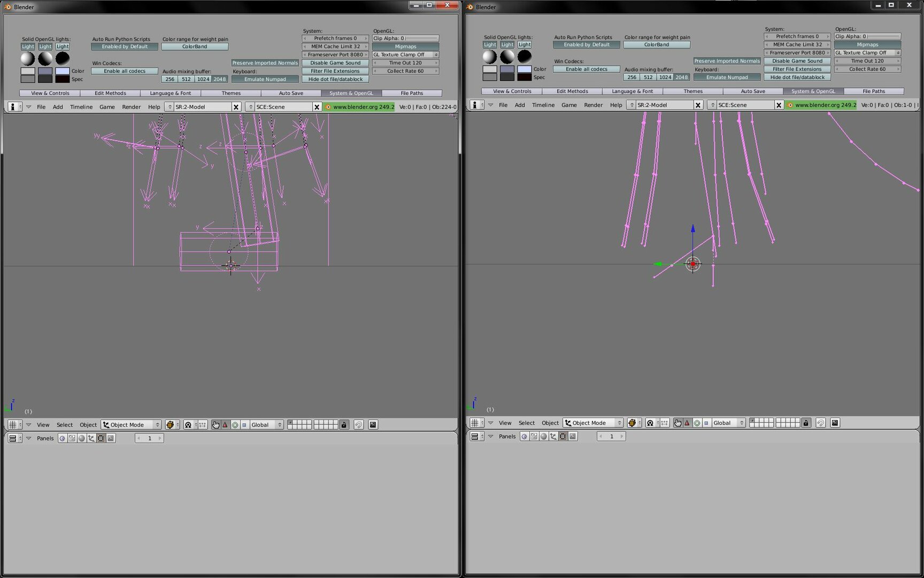Select 1024 audio buffer in left window
The image size is (924, 578).
pos(203,79)
